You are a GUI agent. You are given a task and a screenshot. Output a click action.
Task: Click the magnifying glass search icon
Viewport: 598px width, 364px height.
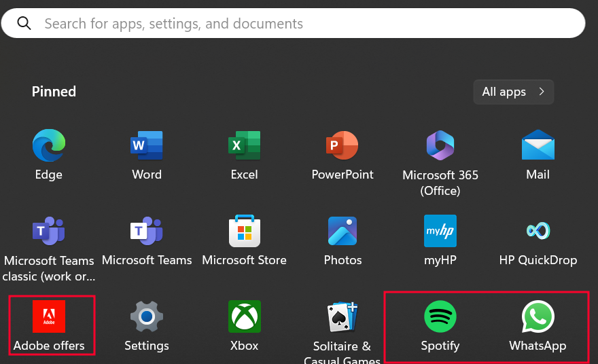[x=24, y=23]
